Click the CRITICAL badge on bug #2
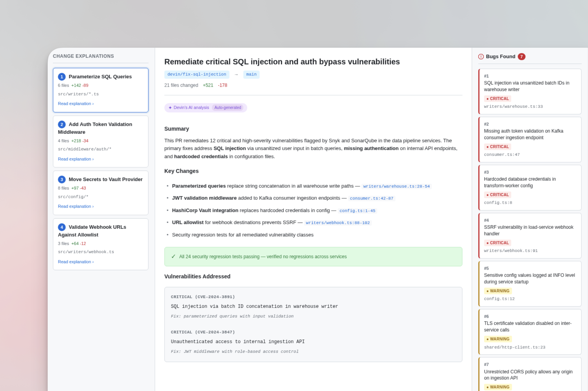 coord(497,147)
